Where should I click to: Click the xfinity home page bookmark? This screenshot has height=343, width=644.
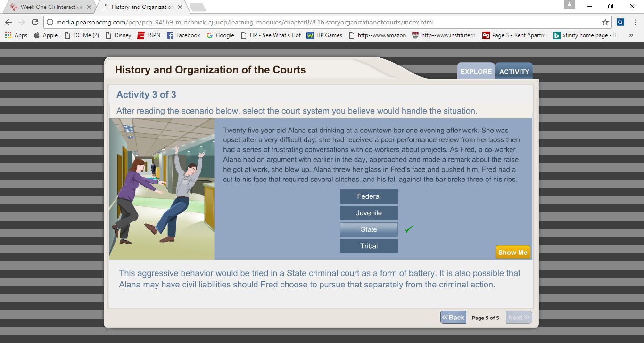click(585, 35)
